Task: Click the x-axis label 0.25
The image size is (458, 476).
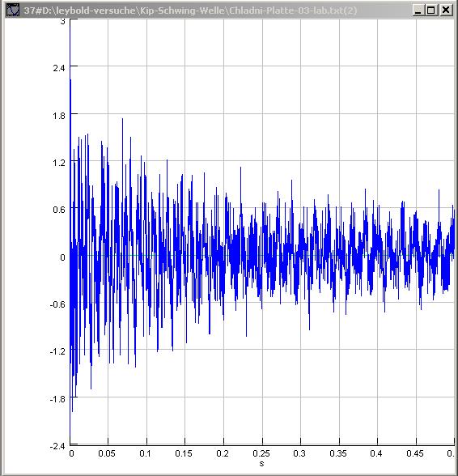Action: click(261, 453)
